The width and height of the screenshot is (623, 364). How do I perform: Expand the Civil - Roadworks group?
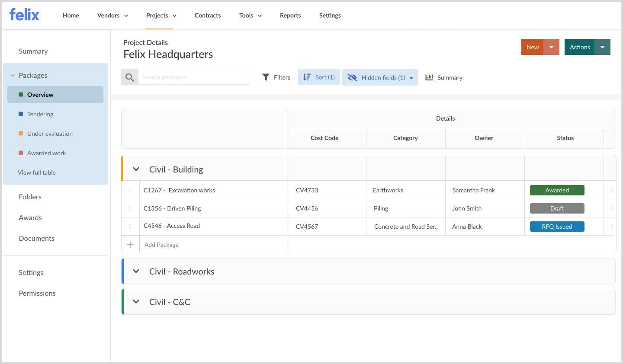(136, 271)
